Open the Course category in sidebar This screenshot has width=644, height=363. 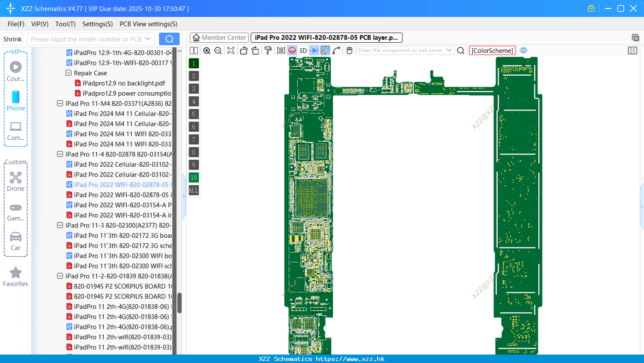click(16, 71)
